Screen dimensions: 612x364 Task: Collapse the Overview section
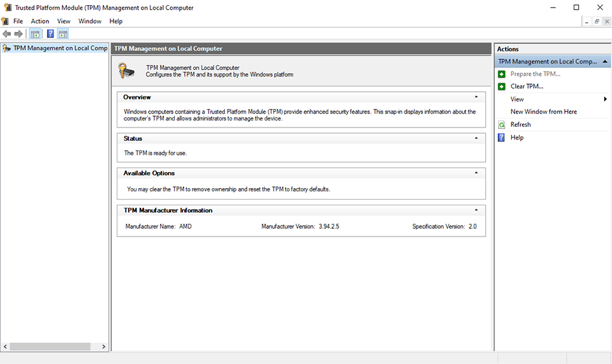[x=476, y=97]
